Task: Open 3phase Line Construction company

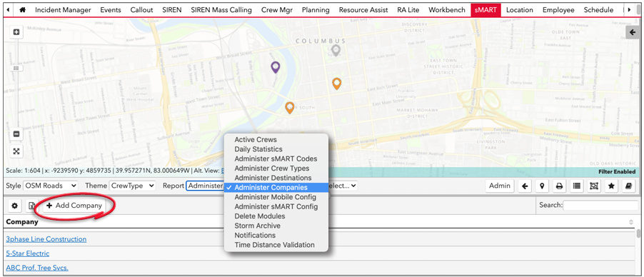Action: tap(46, 239)
